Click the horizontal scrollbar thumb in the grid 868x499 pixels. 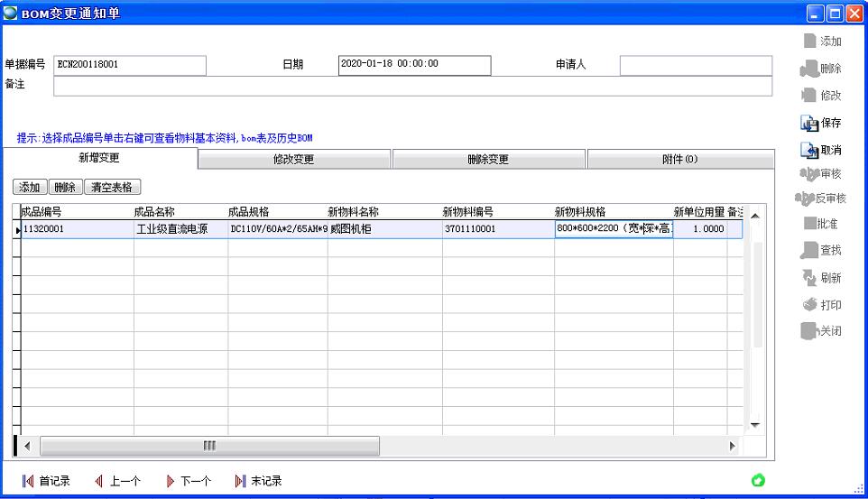pyautogui.click(x=209, y=446)
